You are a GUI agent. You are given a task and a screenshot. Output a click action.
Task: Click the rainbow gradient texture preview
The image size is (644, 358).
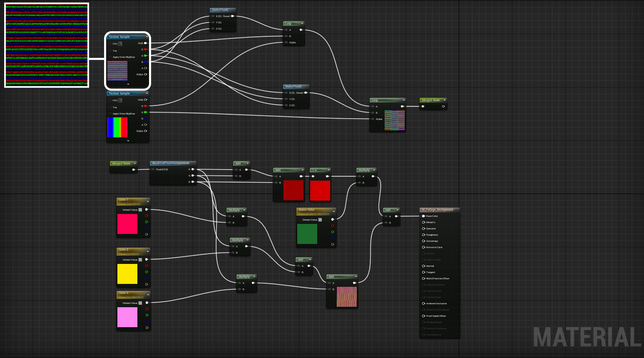pyautogui.click(x=117, y=127)
